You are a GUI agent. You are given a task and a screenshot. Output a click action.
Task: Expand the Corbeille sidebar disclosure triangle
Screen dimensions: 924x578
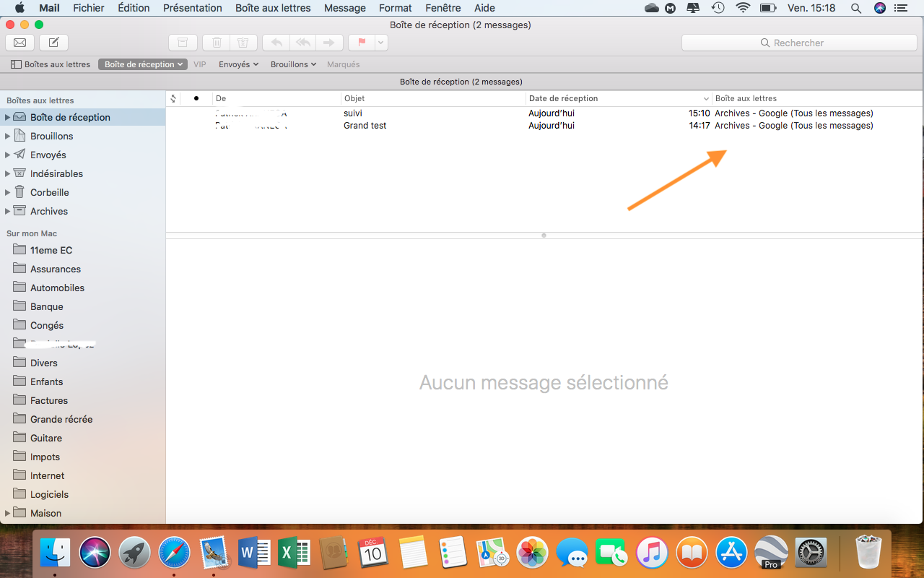(x=7, y=192)
